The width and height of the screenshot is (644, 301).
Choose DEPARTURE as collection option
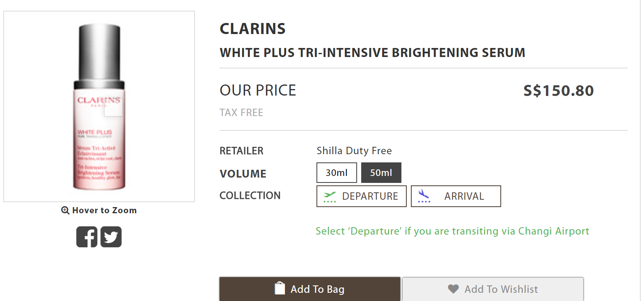pyautogui.click(x=362, y=196)
